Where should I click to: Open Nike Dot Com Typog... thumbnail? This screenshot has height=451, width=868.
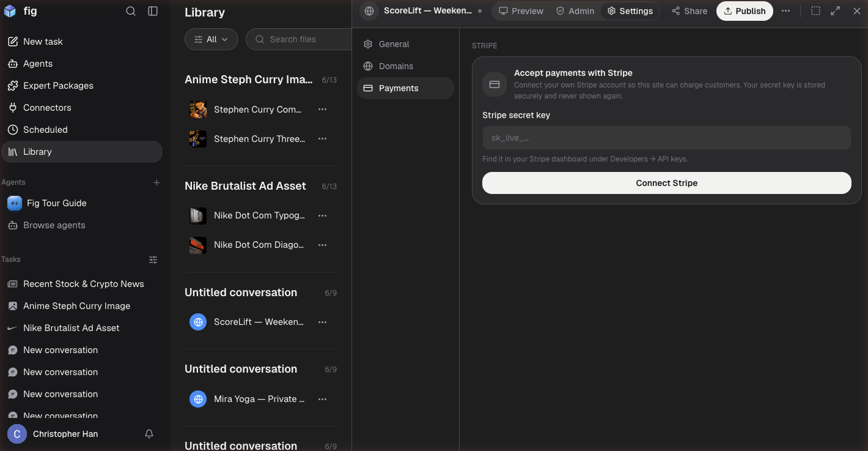tap(198, 215)
